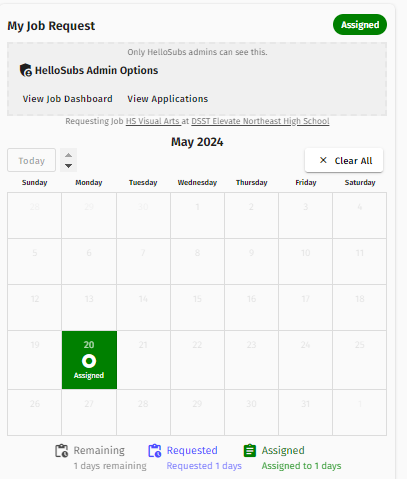Open DSST Elevate Northeast High School link
The image size is (407, 479).
(x=260, y=121)
